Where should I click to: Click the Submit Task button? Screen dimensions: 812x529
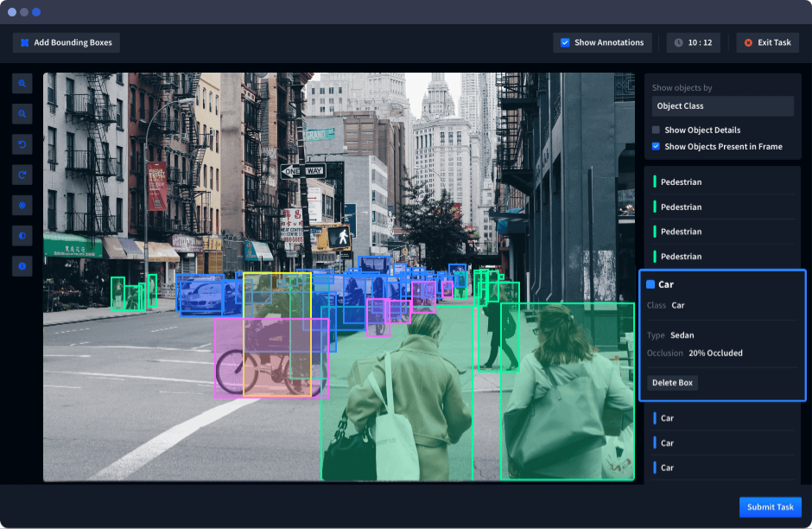tap(770, 507)
